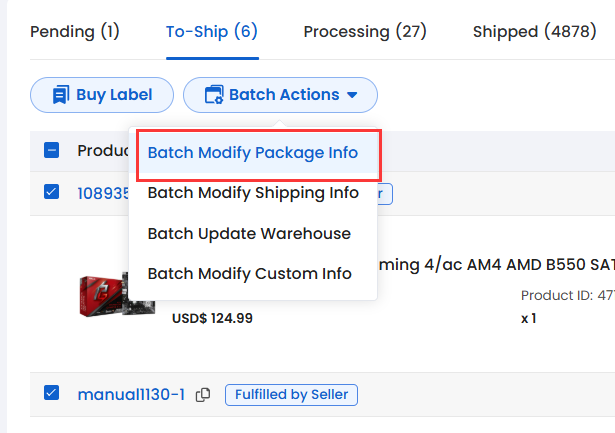The height and width of the screenshot is (433, 615).
Task: Switch to the Processing (27) tab
Action: tap(365, 32)
